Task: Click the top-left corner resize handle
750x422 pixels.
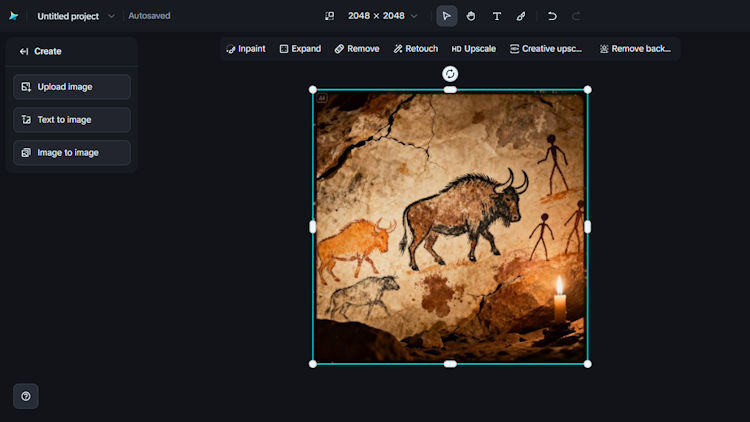Action: pos(313,89)
